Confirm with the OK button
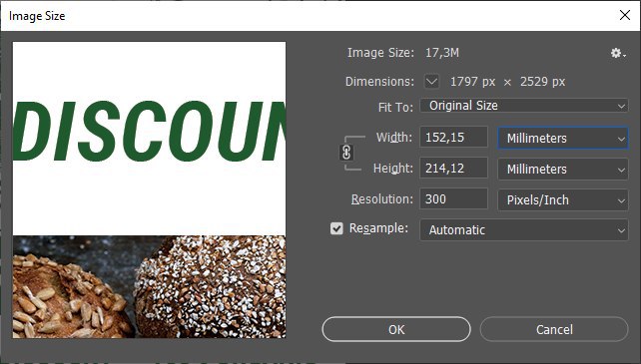641x364 pixels. pyautogui.click(x=396, y=329)
